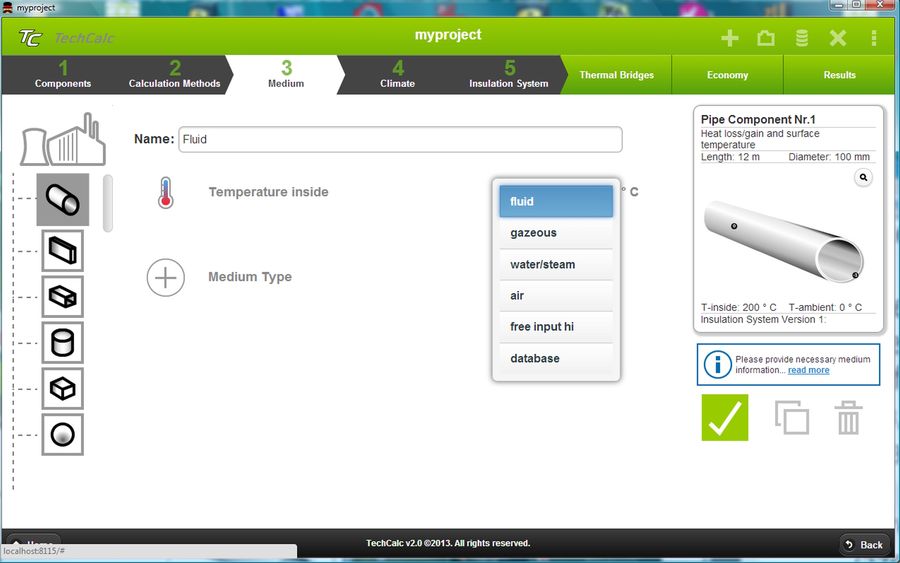
Task: Click the 'Length: 12 m' text
Action: 730,157
